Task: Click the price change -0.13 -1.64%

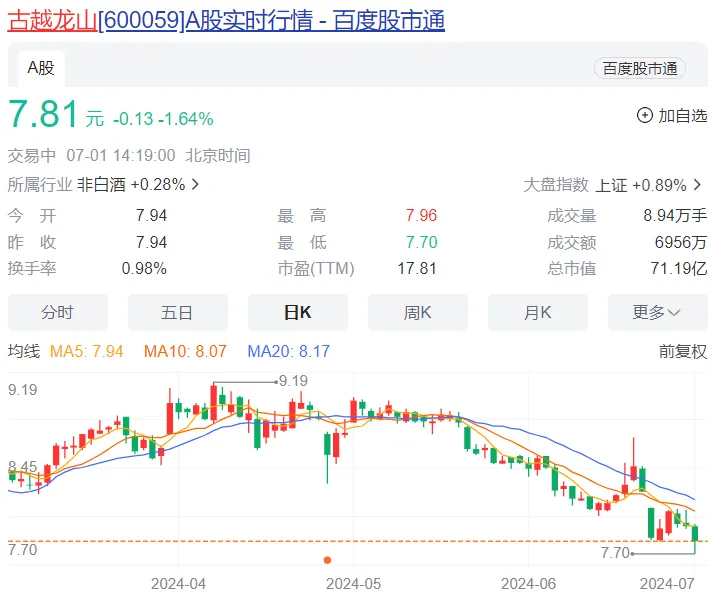Action: tap(163, 119)
